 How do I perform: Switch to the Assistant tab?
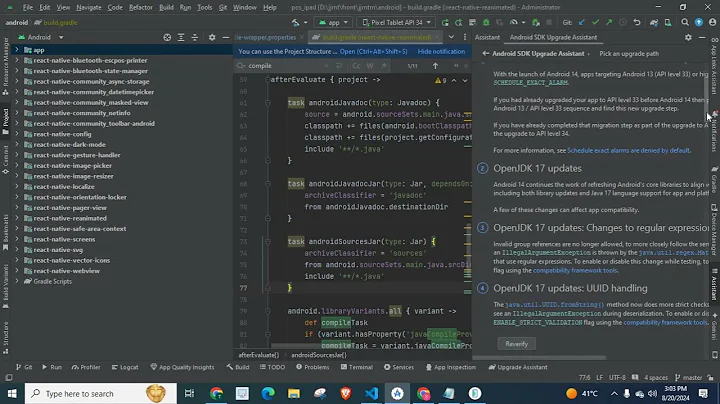[x=487, y=37]
